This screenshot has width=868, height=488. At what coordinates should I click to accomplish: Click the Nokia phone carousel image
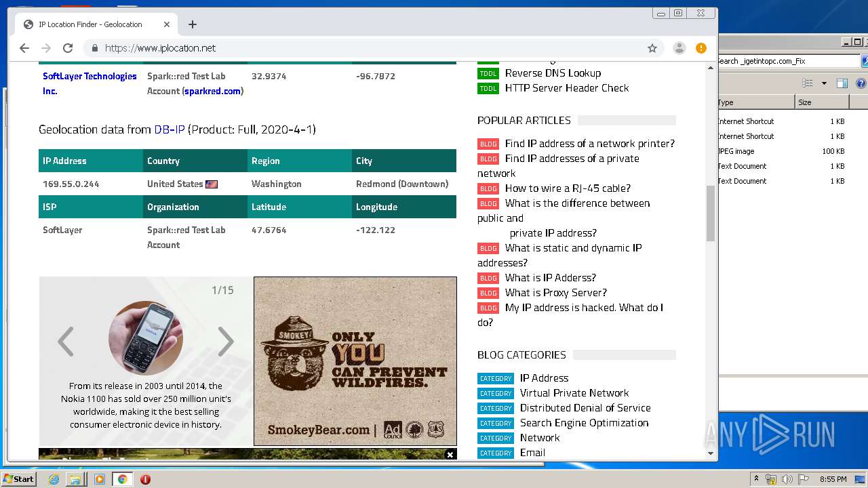pyautogui.click(x=146, y=338)
